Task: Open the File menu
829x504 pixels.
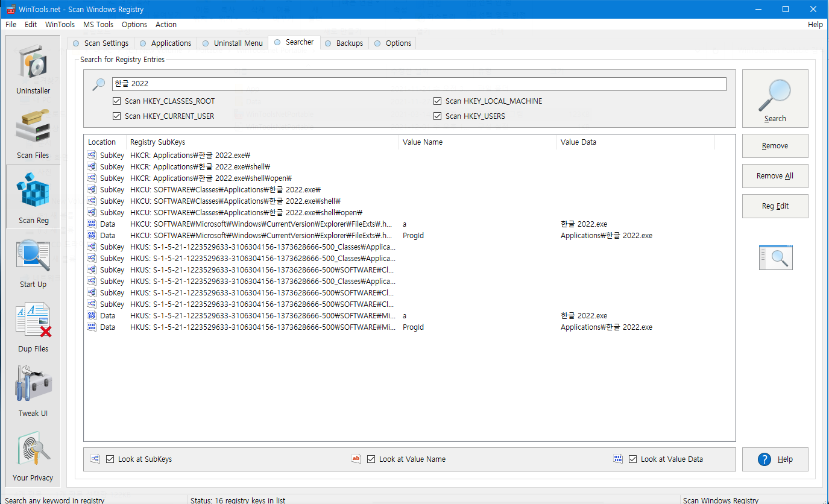Action: [x=11, y=25]
